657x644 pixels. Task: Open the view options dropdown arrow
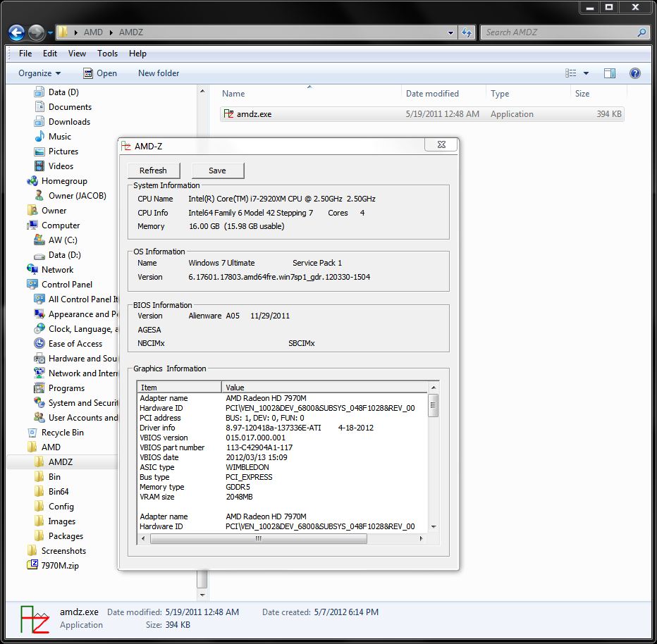point(587,73)
